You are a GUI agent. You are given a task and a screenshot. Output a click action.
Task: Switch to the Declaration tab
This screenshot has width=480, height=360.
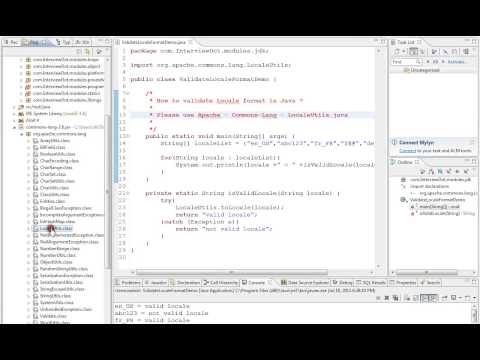click(x=185, y=283)
